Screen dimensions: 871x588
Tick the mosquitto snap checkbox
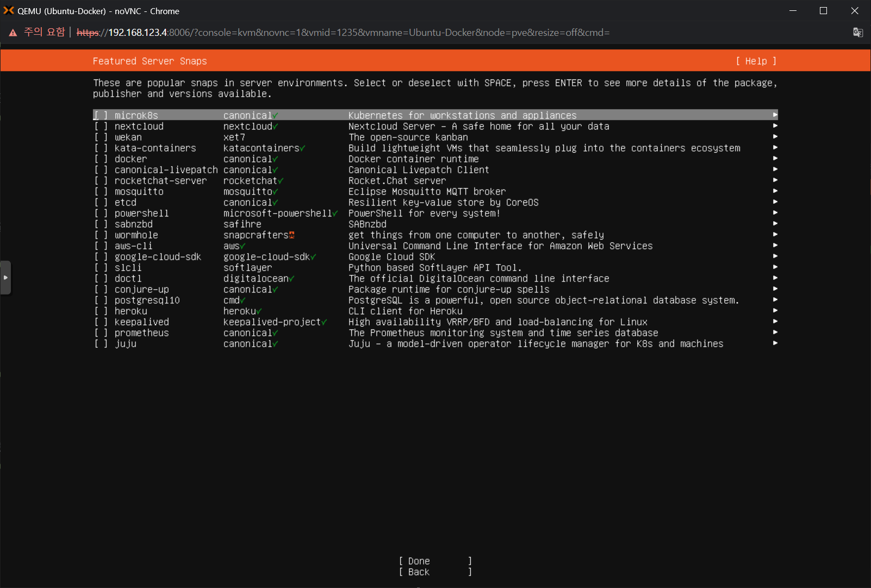point(101,191)
